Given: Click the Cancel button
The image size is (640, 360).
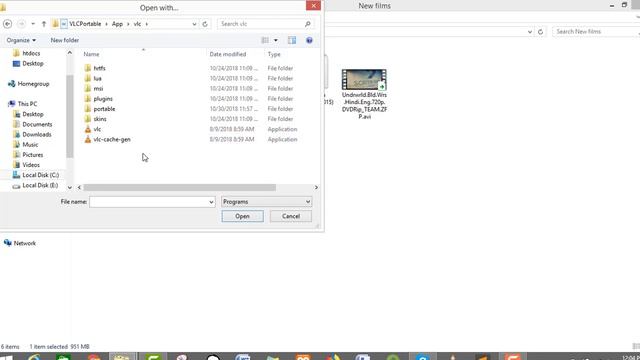Looking at the screenshot, I should coord(291,216).
